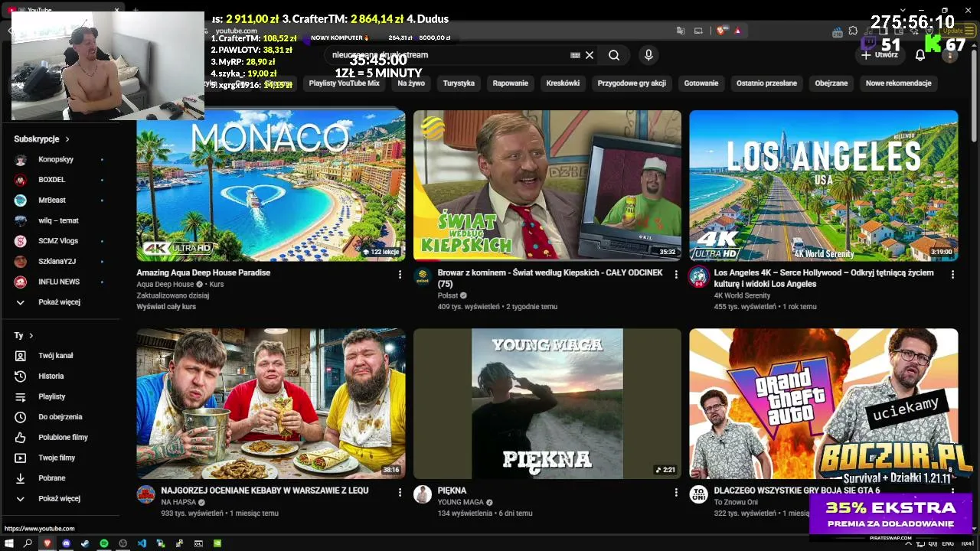
Task: Open the account avatar menu
Action: 949,55
